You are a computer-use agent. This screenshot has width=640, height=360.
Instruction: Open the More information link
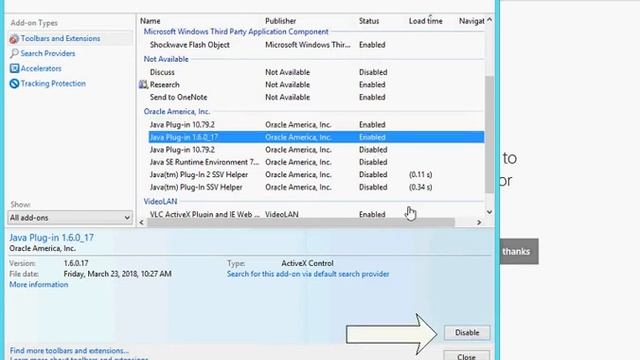click(39, 285)
